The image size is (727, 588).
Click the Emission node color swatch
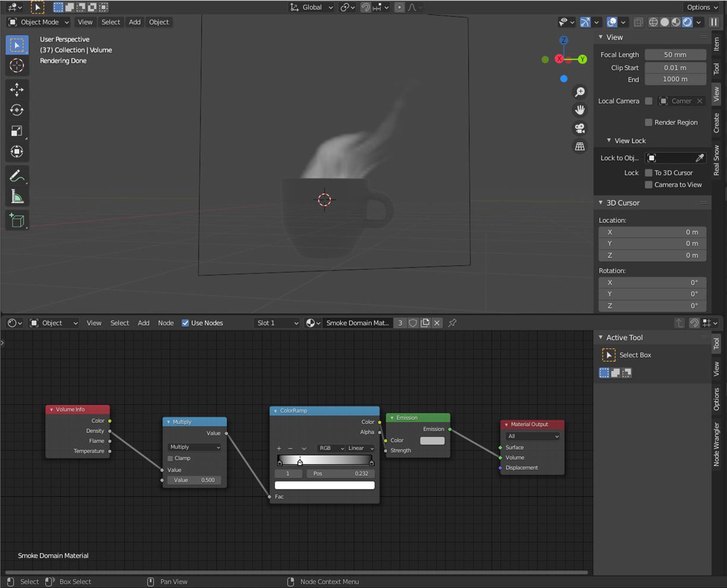[432, 440]
